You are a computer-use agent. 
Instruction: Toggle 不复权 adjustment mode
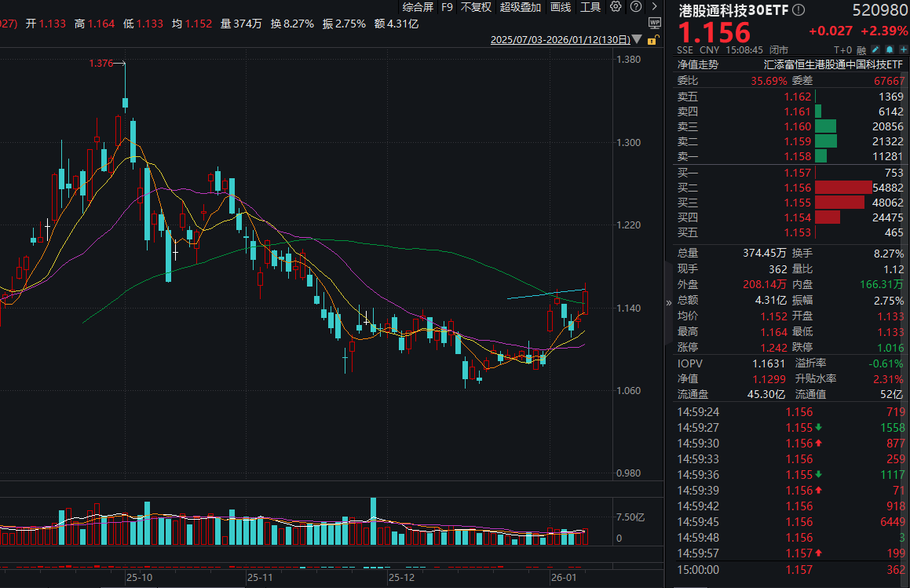[475, 7]
